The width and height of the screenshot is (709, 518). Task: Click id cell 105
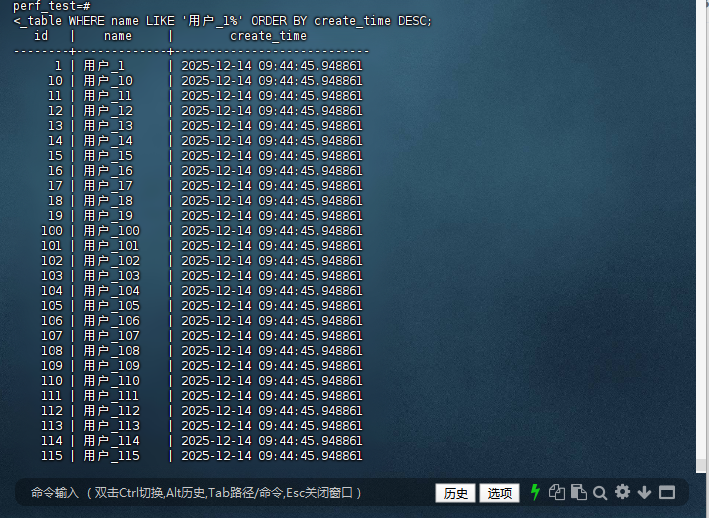click(x=52, y=306)
